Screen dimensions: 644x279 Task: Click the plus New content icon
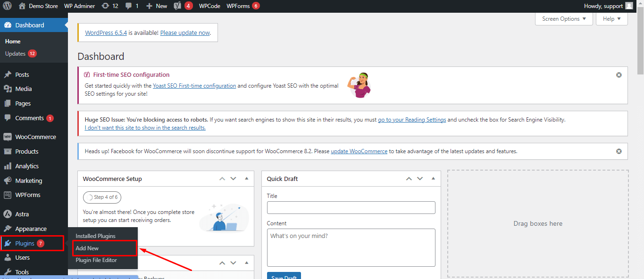149,6
